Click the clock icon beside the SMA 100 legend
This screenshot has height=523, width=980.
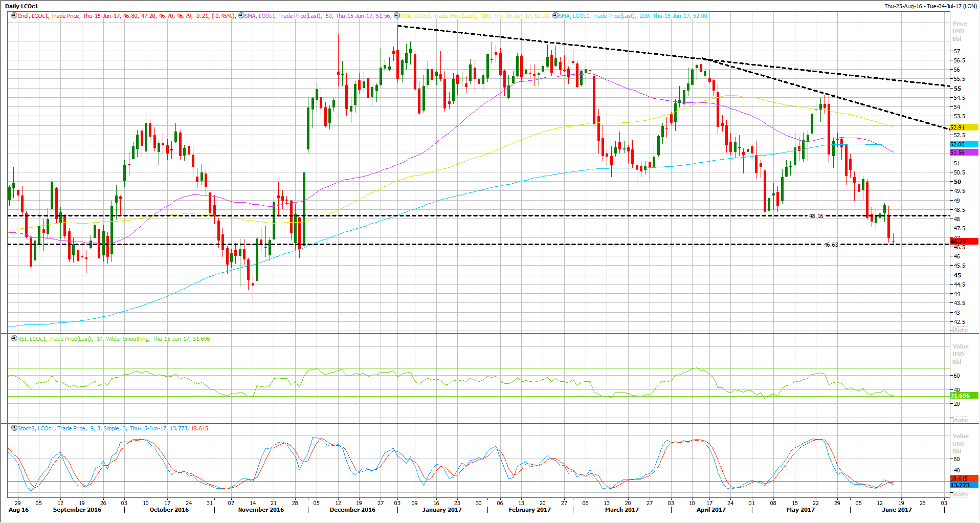click(x=397, y=16)
